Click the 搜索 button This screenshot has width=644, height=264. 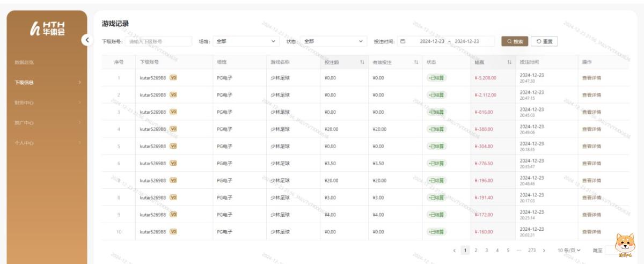coord(514,41)
